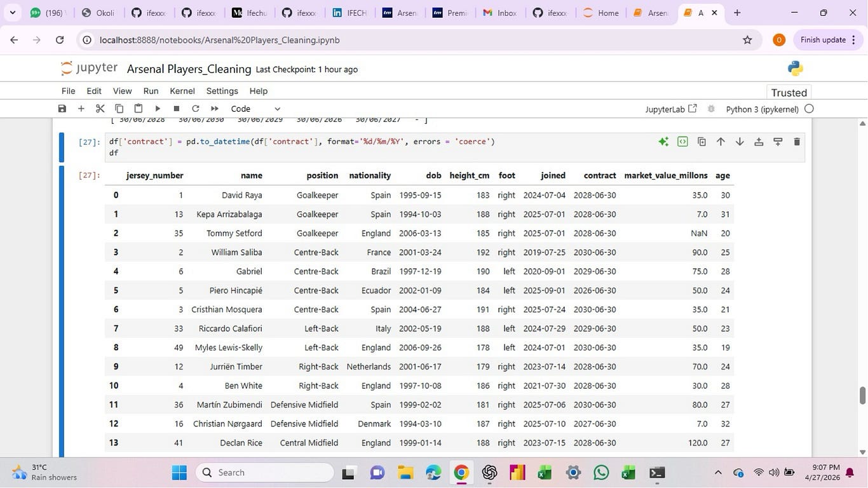Switch to the Home tab
Image resolution: width=868 pixels, height=488 pixels.
(x=600, y=13)
